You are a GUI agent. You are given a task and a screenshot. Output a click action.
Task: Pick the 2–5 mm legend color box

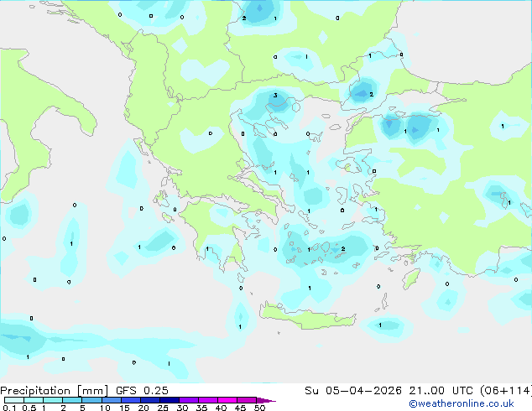[x=72, y=400]
